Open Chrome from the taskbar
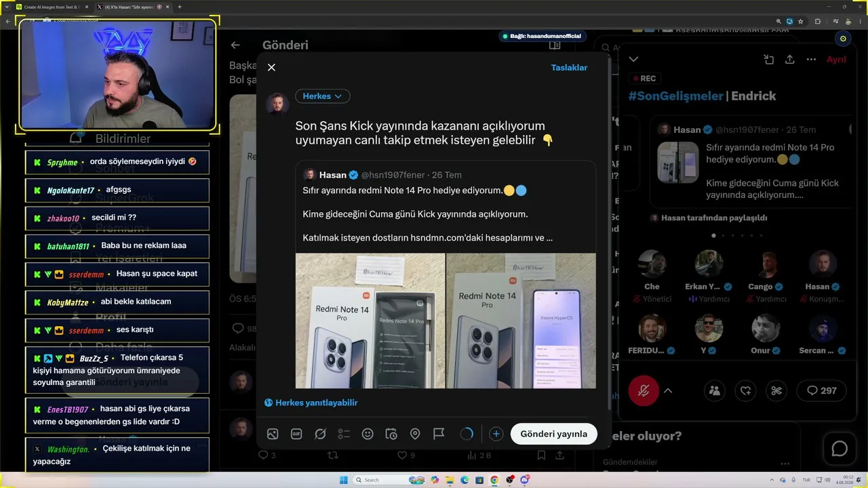This screenshot has width=868, height=488. tap(494, 480)
